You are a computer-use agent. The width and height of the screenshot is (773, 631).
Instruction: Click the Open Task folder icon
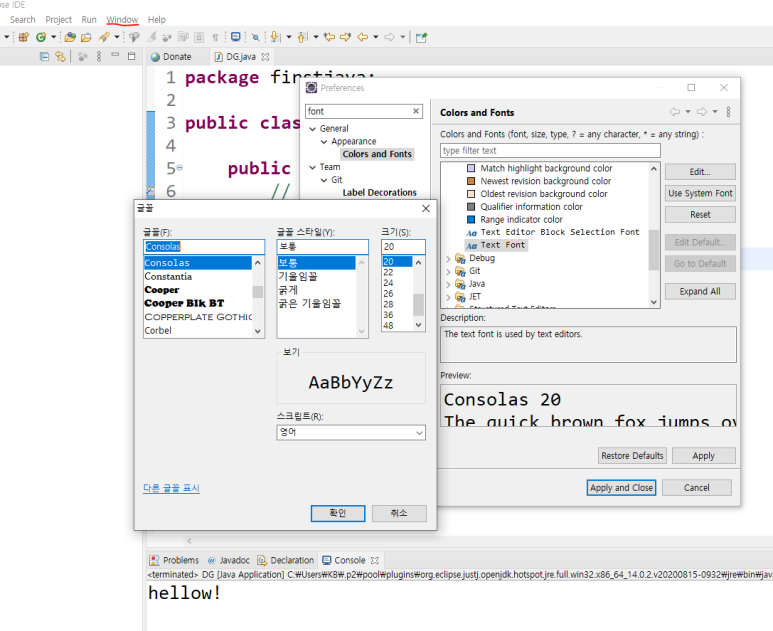pyautogui.click(x=86, y=37)
